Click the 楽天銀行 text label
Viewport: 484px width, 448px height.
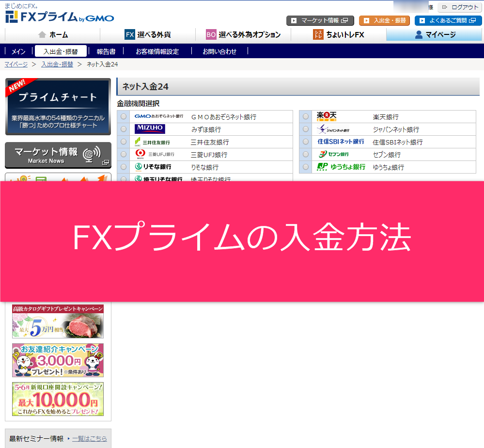tap(386, 117)
